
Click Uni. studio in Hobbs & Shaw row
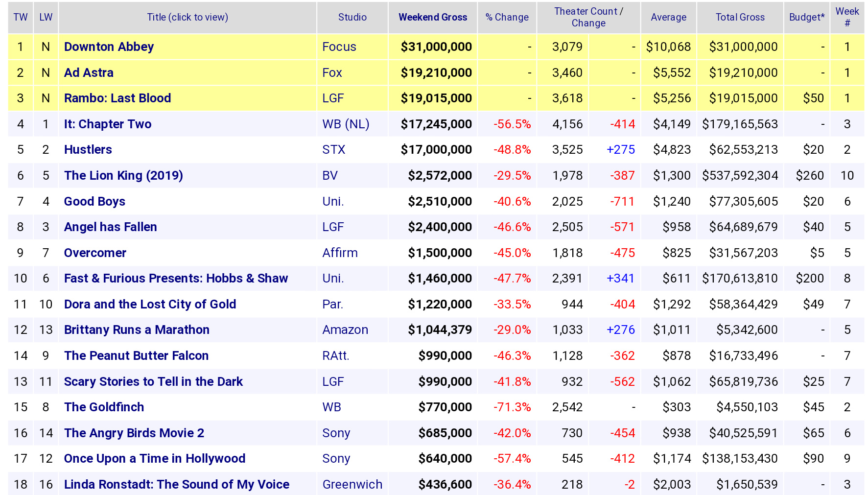click(x=333, y=279)
